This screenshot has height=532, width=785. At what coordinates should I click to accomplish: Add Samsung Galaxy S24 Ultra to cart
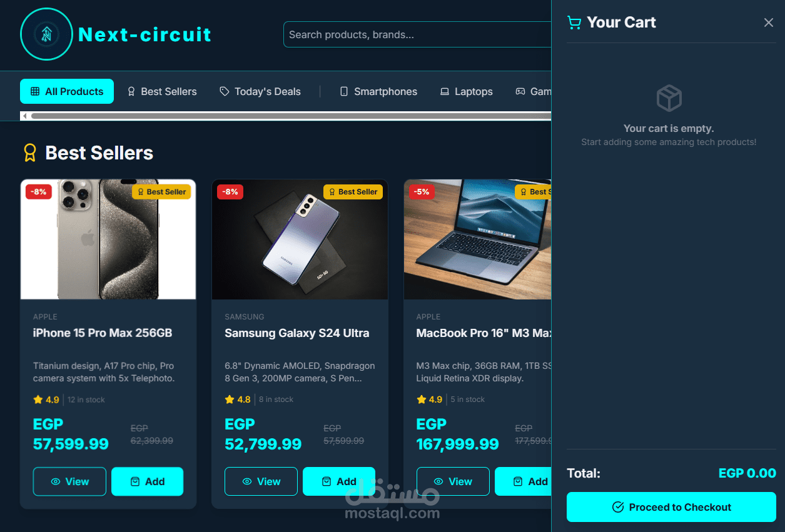[x=339, y=481]
